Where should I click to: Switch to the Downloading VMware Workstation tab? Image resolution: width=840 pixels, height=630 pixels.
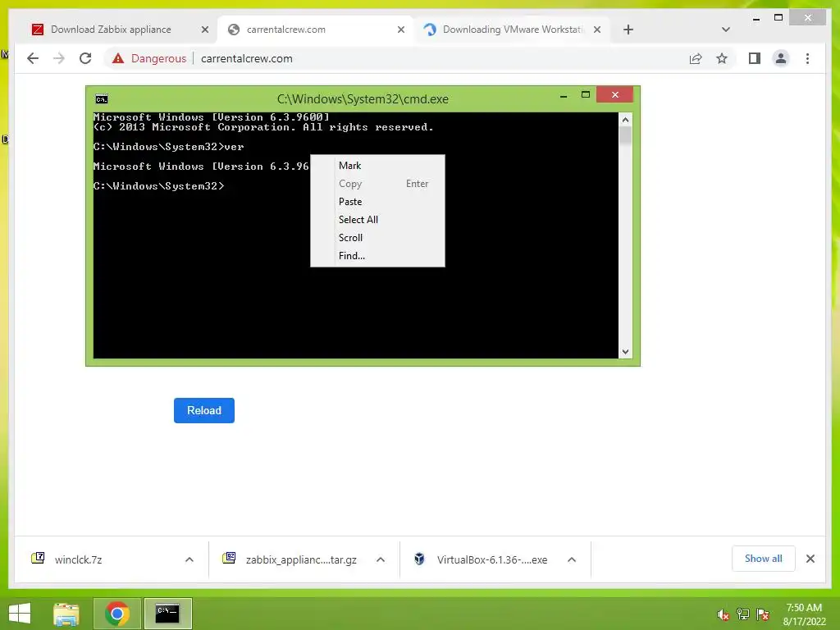coord(513,30)
